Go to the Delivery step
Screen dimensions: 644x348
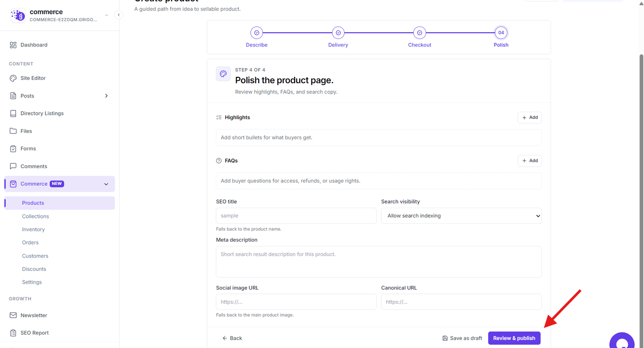point(338,37)
